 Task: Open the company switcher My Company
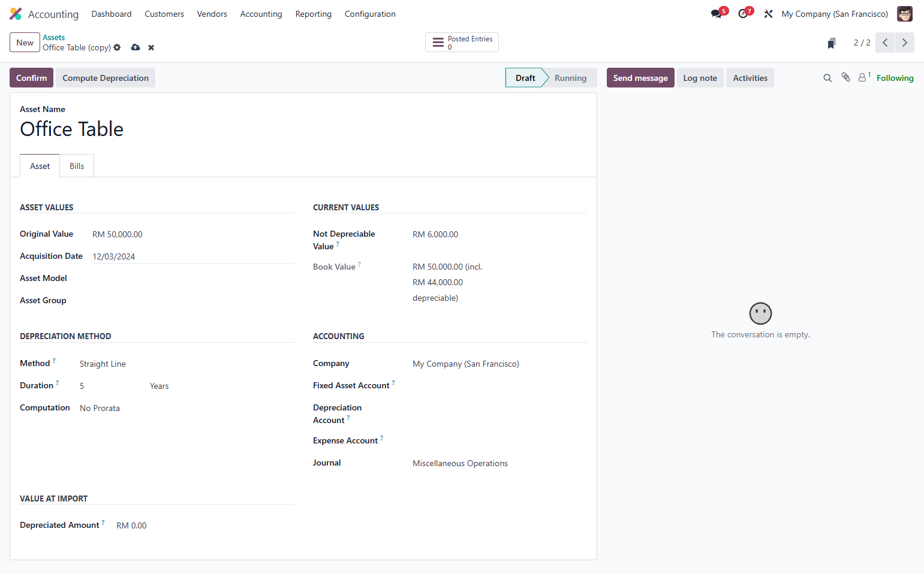(835, 14)
